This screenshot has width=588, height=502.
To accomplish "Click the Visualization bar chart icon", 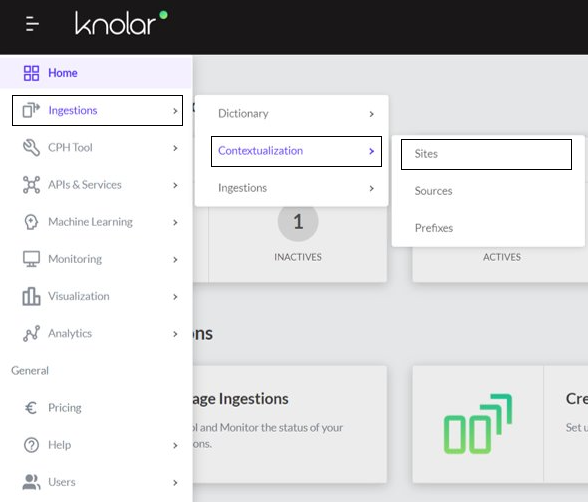I will point(31,296).
